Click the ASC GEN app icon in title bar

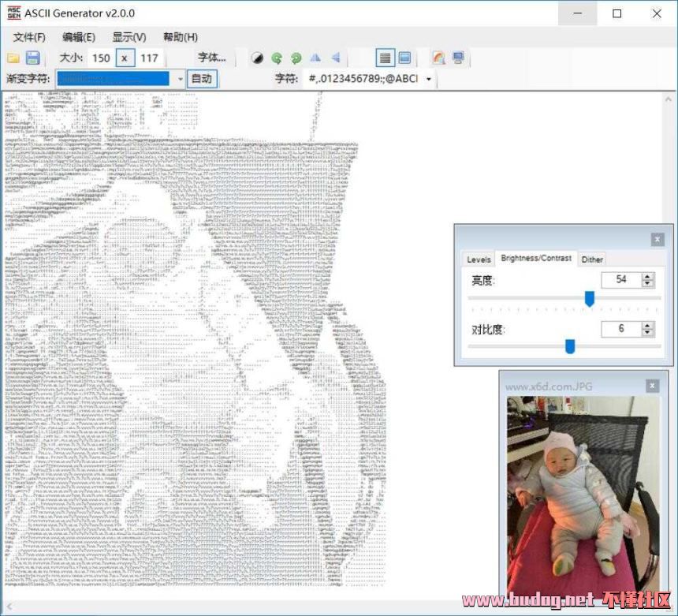[x=14, y=13]
